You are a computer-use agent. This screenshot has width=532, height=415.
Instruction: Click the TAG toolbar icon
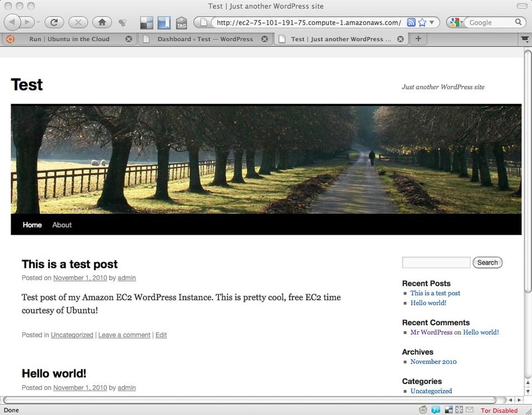click(x=181, y=23)
